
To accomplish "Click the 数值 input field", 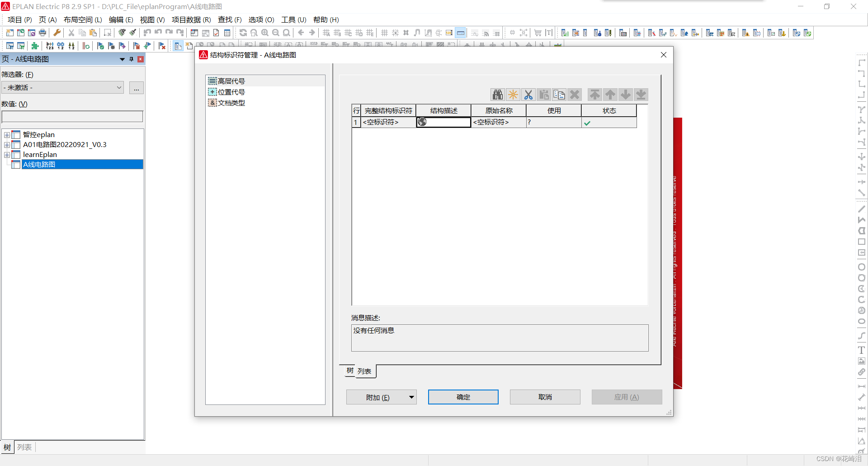I will [x=72, y=116].
